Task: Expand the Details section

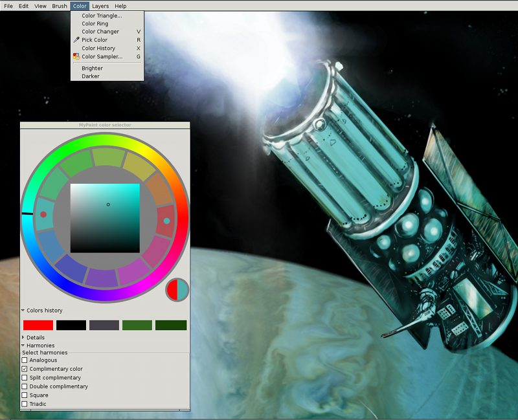Action: coord(23,337)
